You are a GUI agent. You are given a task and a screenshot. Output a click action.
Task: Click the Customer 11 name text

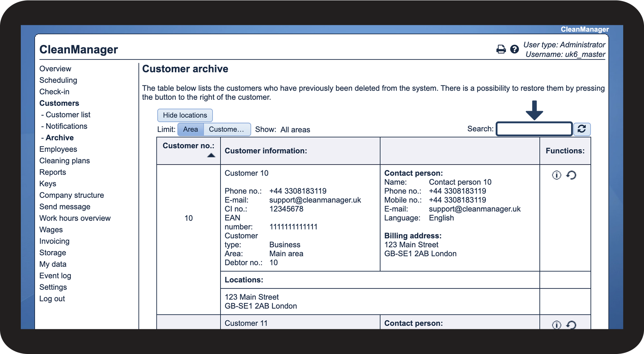click(x=246, y=323)
